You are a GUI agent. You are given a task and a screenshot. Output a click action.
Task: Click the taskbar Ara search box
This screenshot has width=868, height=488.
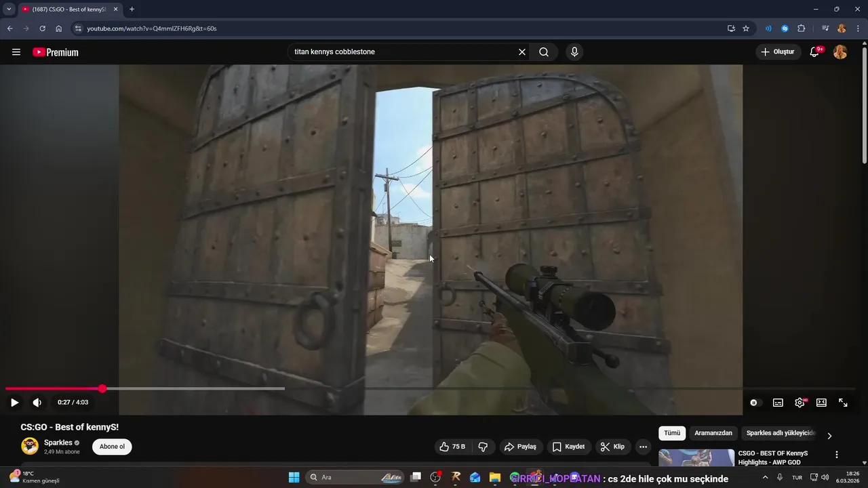point(355,477)
